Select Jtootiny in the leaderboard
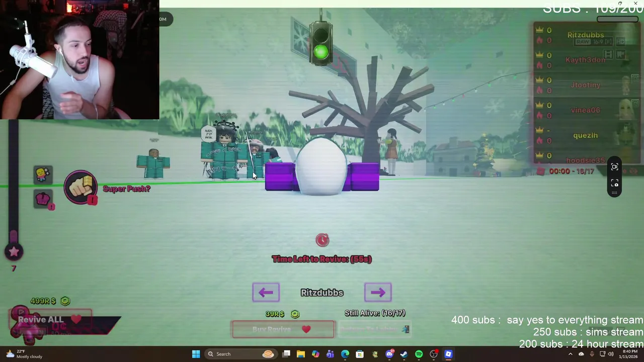644x362 pixels. pyautogui.click(x=586, y=85)
